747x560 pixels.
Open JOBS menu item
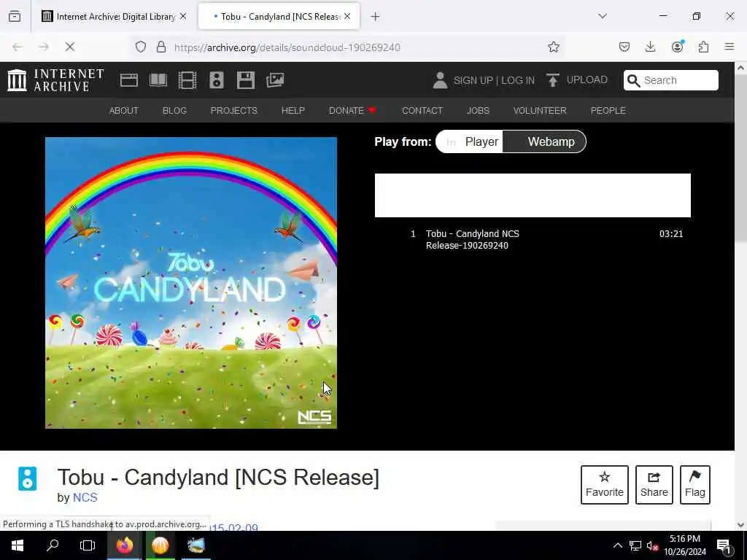(x=478, y=111)
